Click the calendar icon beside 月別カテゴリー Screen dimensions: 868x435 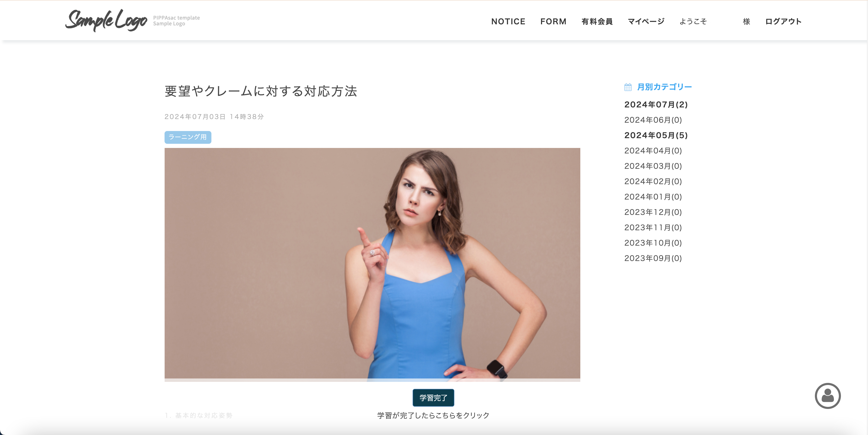coord(628,87)
